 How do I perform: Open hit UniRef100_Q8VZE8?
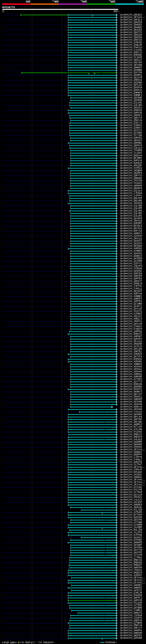[x=131, y=30]
